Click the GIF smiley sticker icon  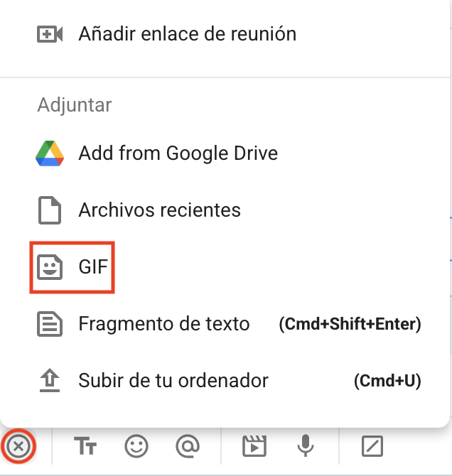point(50,268)
